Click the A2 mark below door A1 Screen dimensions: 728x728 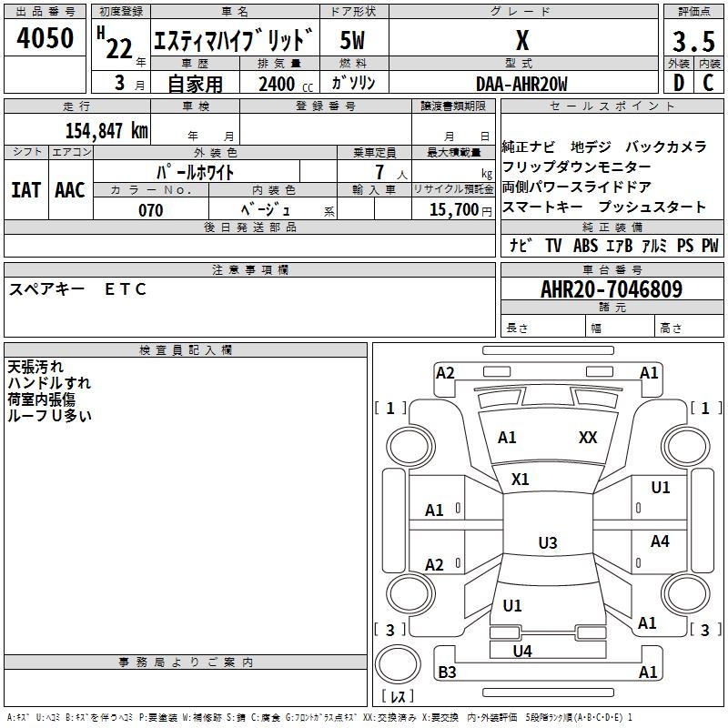tap(434, 565)
